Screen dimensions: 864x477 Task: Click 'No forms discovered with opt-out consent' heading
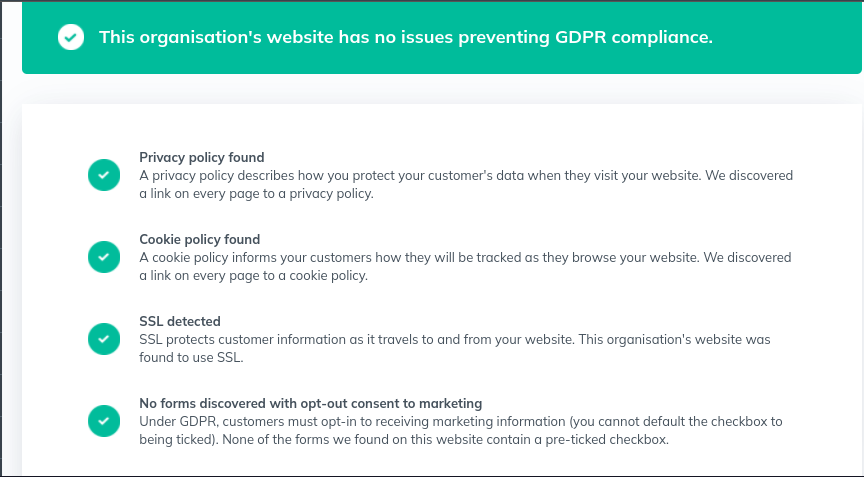[310, 403]
